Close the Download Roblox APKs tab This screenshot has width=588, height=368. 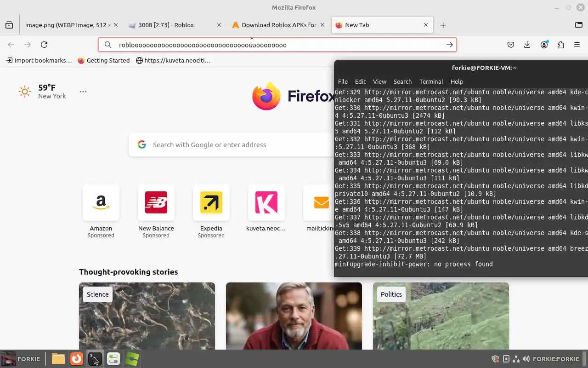coord(322,25)
